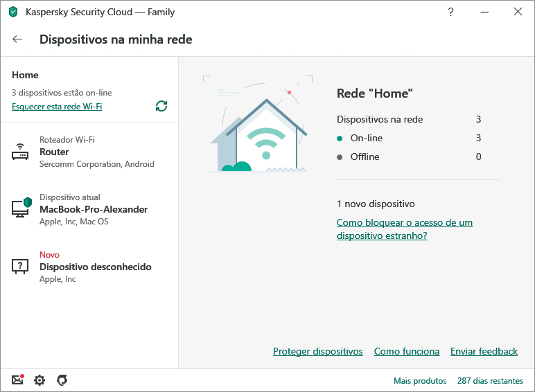This screenshot has width=535, height=392.
Task: Click 287 dias restantes license info
Action: coord(490,381)
